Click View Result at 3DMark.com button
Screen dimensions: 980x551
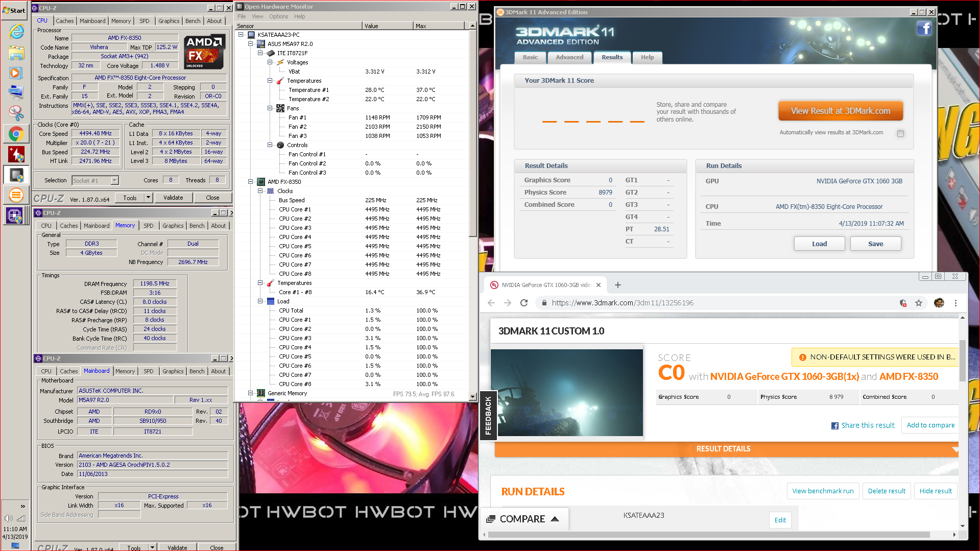(x=840, y=111)
